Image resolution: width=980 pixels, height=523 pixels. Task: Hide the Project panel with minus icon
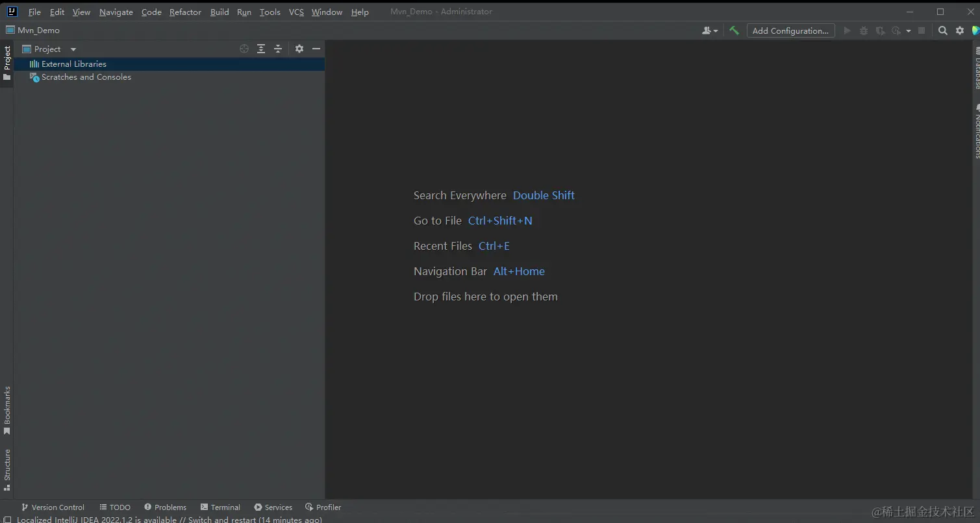click(x=316, y=49)
